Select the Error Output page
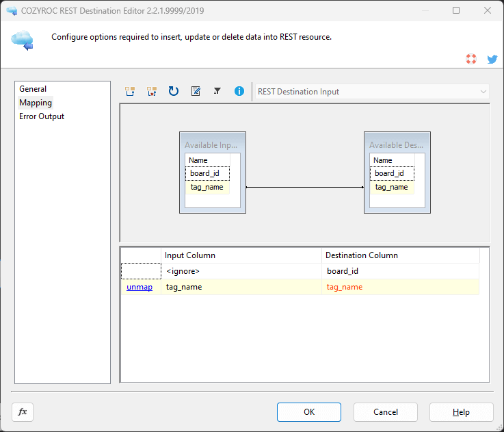 pos(42,116)
